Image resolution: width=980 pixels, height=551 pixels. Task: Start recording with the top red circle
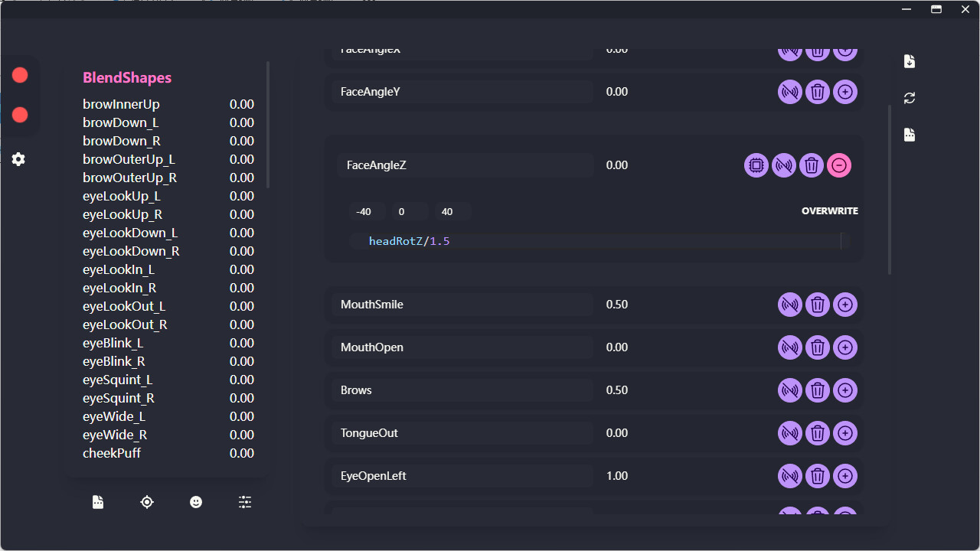coord(19,74)
